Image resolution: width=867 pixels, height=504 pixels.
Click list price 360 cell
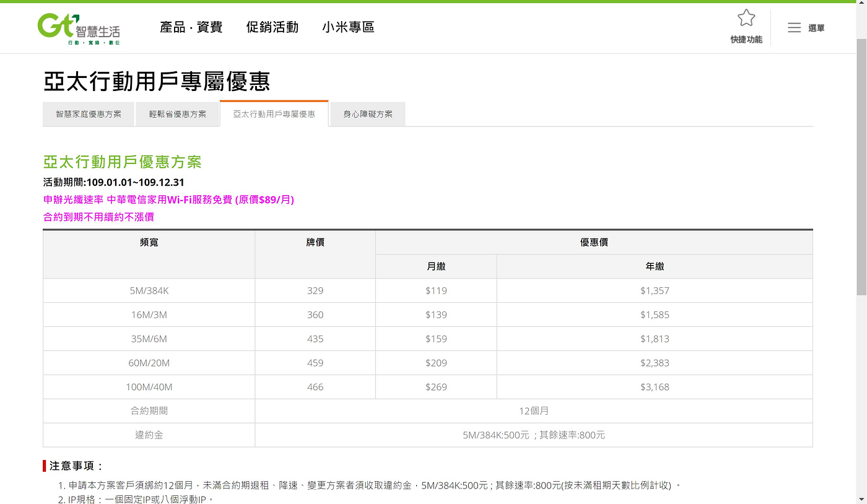tap(315, 315)
